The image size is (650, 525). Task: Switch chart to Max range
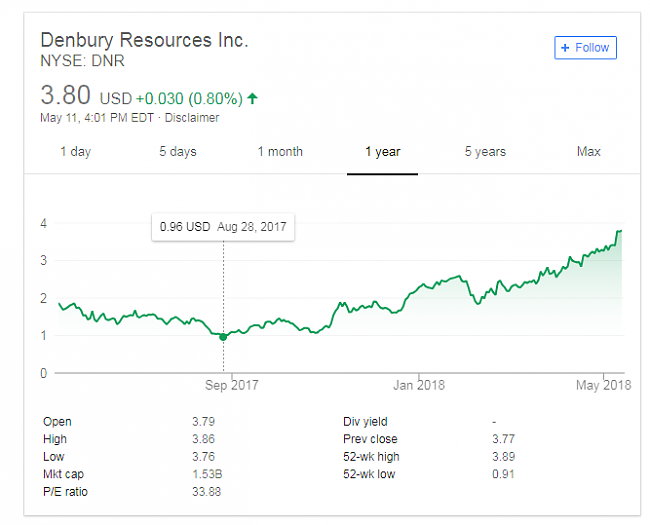click(588, 152)
